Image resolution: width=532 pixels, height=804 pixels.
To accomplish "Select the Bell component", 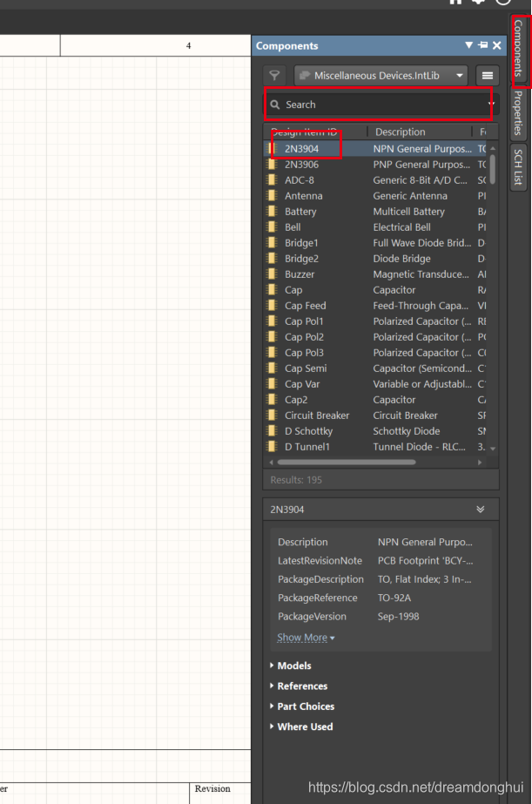I will click(375, 227).
